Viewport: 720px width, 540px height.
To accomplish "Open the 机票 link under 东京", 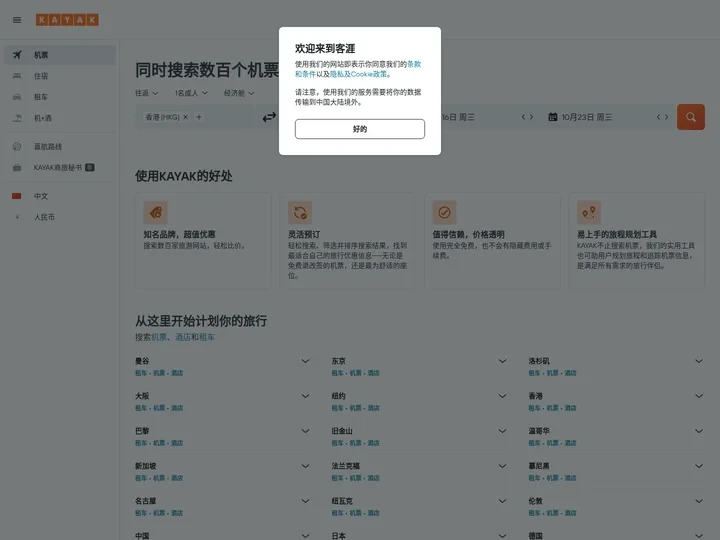I will point(355,373).
